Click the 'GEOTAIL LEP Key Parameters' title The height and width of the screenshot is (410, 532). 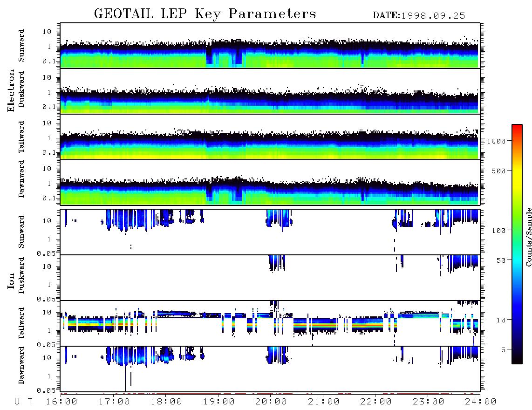tap(205, 14)
